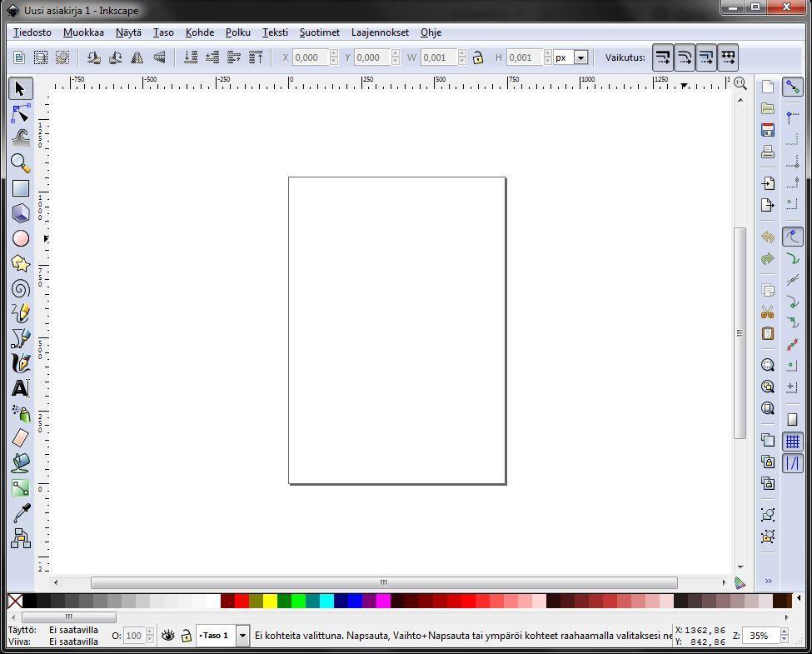Click the Lower selection to bottom icon
Screen dimensions: 812x654
coord(191,57)
